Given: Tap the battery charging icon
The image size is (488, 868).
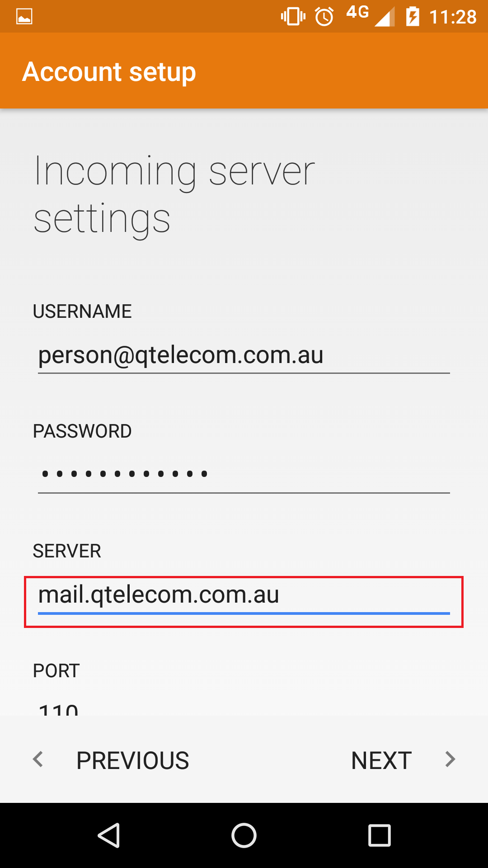Looking at the screenshot, I should (x=413, y=17).
